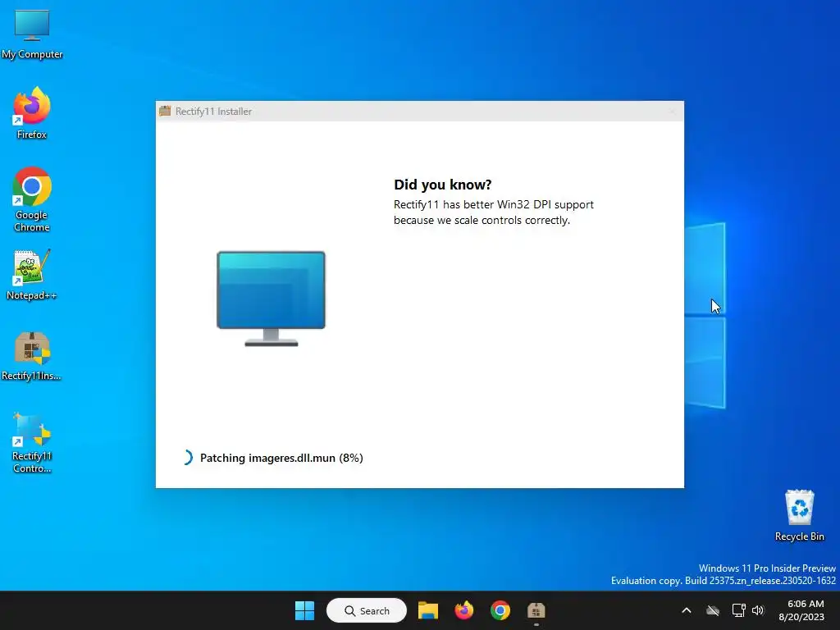
Task: Select the Rectify11 Contro... desktop shortcut
Action: coord(32,442)
